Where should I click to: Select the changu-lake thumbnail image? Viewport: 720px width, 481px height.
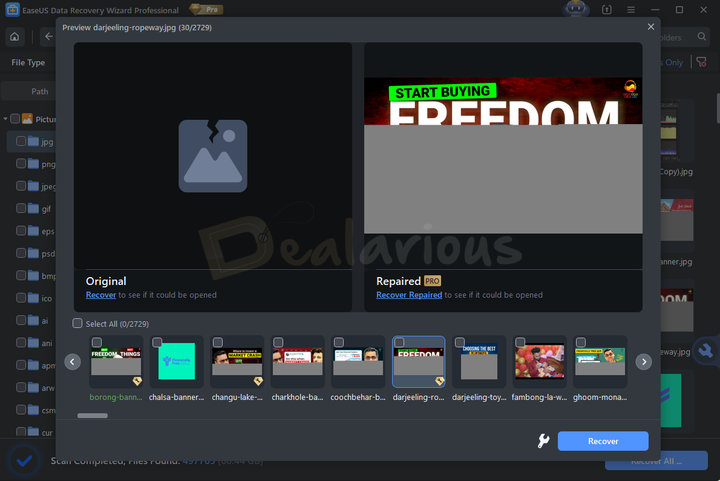(x=237, y=361)
